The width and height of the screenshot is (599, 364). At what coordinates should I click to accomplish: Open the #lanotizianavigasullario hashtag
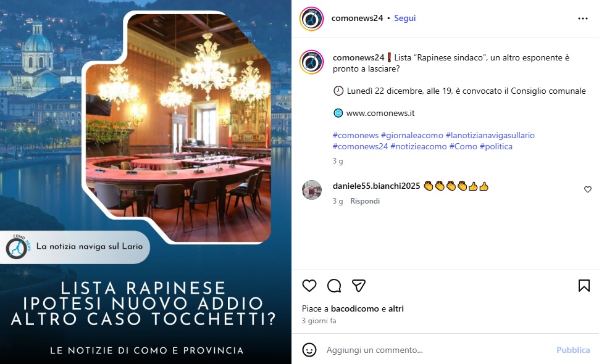pyautogui.click(x=490, y=135)
